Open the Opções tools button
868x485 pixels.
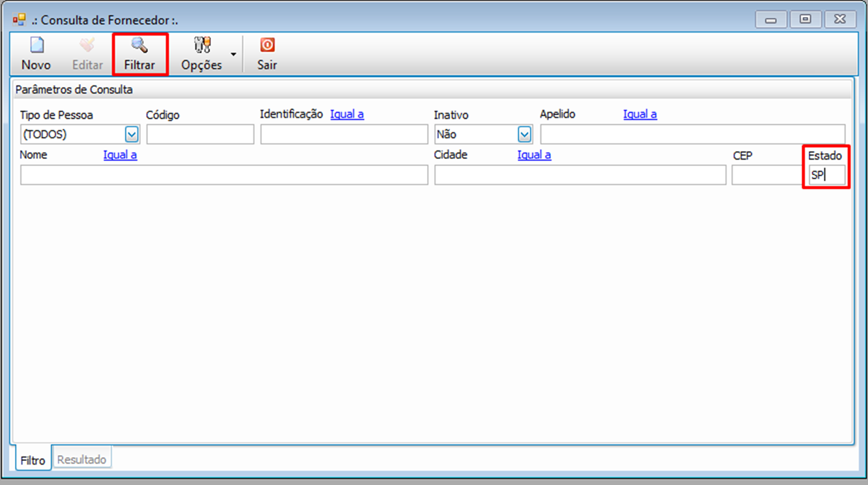tap(201, 55)
